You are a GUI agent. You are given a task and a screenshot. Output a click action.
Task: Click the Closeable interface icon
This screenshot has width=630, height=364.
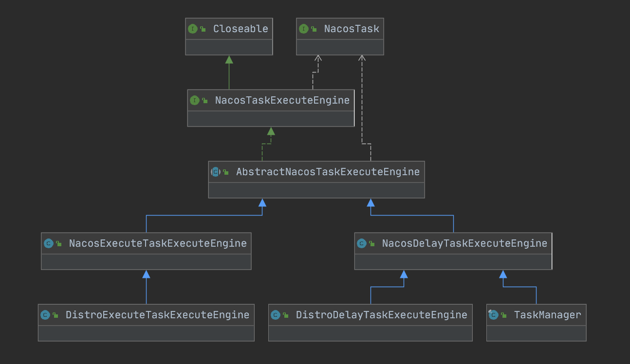pos(192,29)
